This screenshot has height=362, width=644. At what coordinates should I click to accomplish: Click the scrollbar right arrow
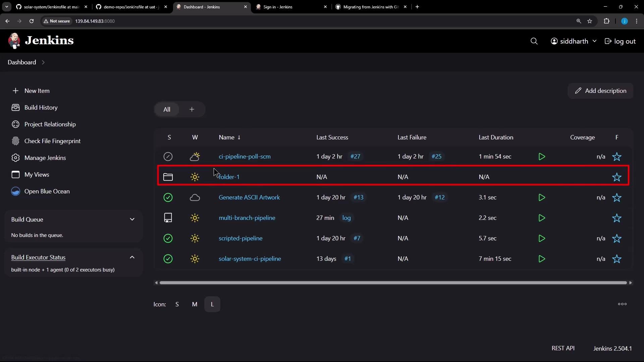[x=631, y=283]
